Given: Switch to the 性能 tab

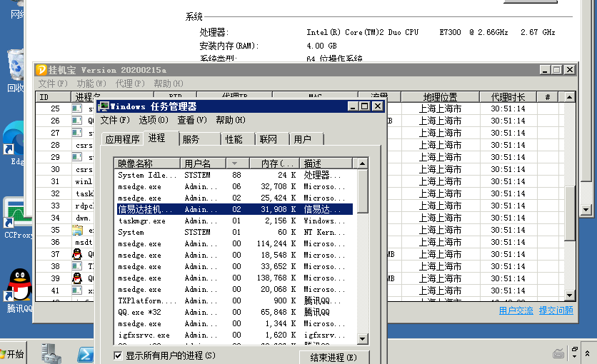Looking at the screenshot, I should point(238,139).
